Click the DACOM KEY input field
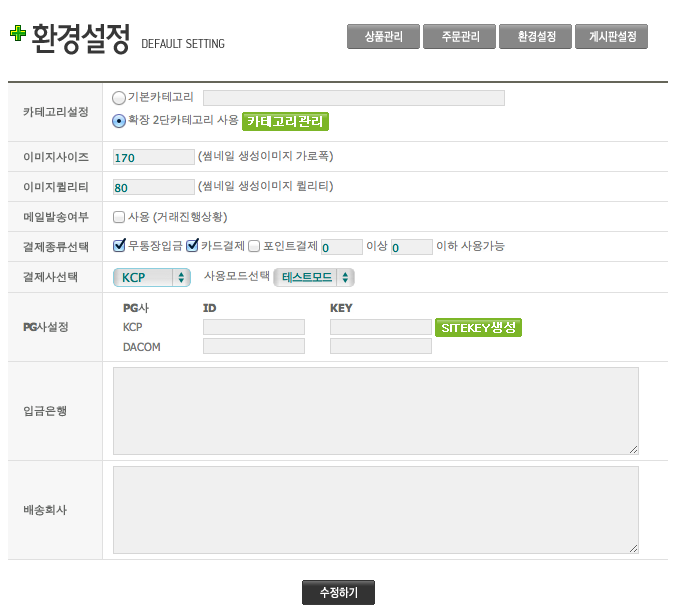 pos(380,346)
